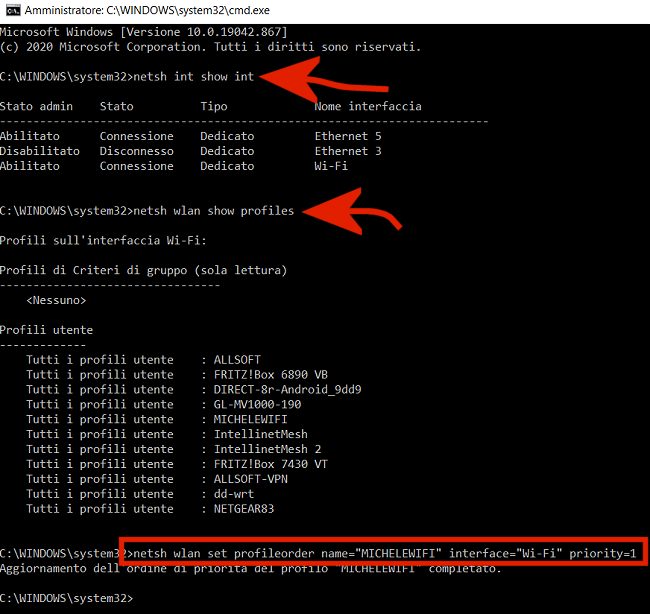This screenshot has width=650, height=614.
Task: Click 'Tutti i profili utente' beside NETGEAR83
Action: pyautogui.click(x=100, y=509)
